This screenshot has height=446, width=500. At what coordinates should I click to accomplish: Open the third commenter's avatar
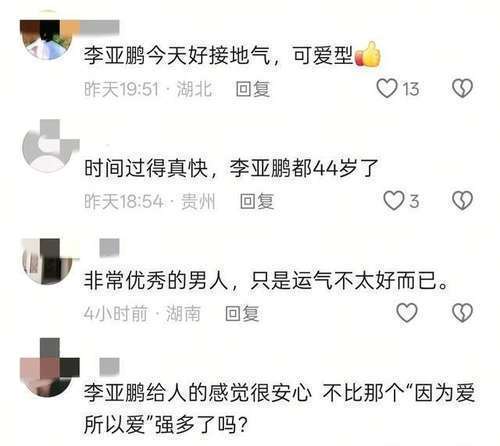click(x=49, y=261)
